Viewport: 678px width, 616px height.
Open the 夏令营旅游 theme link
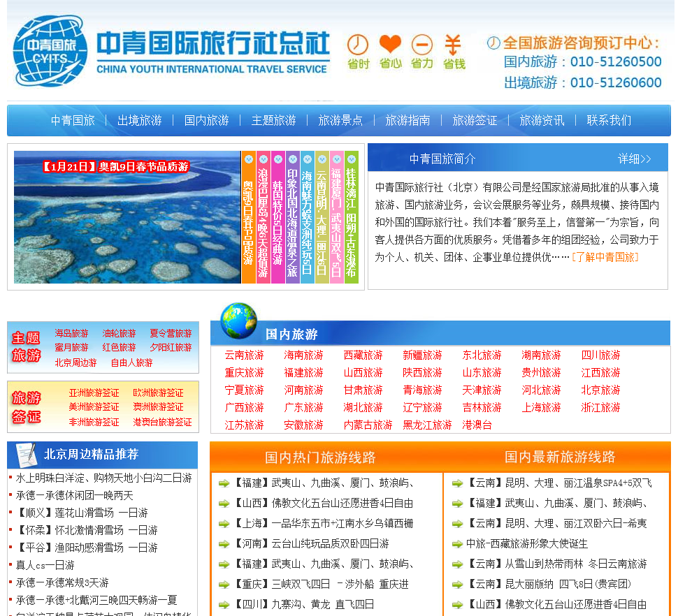(171, 333)
